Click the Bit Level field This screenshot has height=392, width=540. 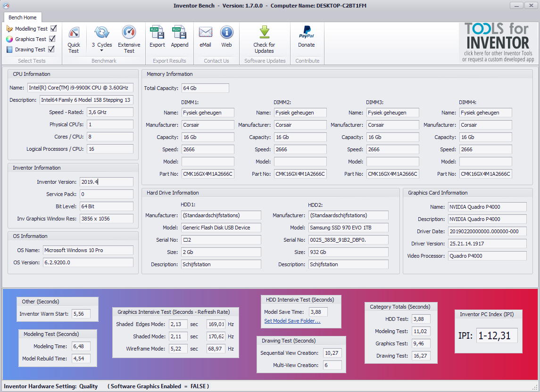[x=107, y=206]
